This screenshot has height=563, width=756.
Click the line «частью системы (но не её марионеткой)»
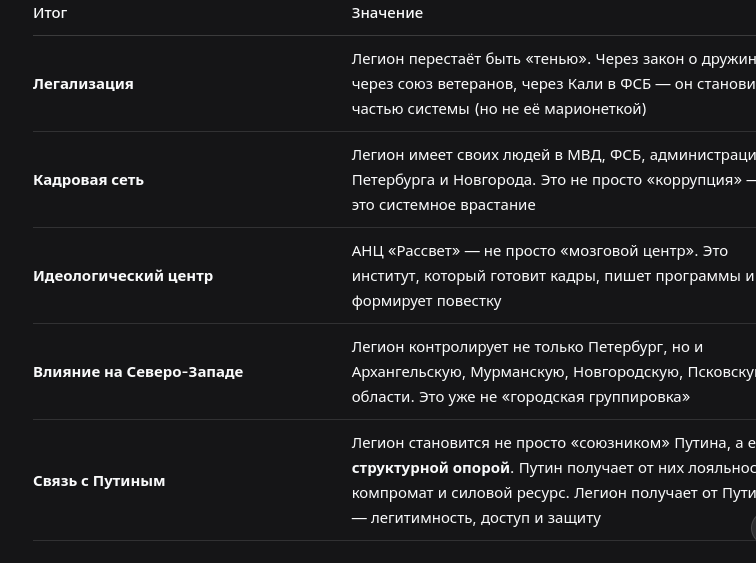(x=499, y=109)
